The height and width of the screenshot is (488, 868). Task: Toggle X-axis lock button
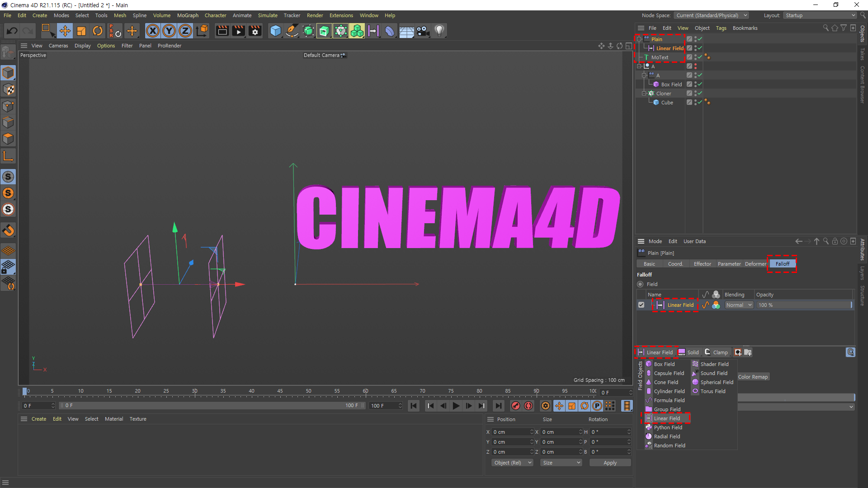pyautogui.click(x=153, y=31)
